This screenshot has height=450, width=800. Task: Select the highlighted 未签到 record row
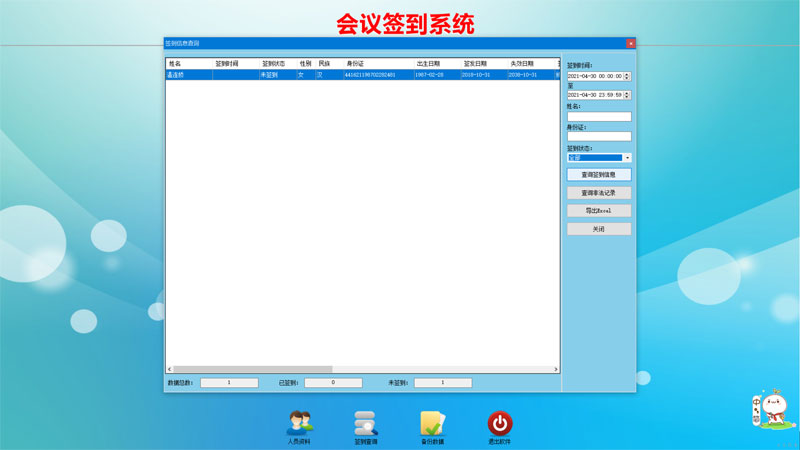click(x=360, y=75)
